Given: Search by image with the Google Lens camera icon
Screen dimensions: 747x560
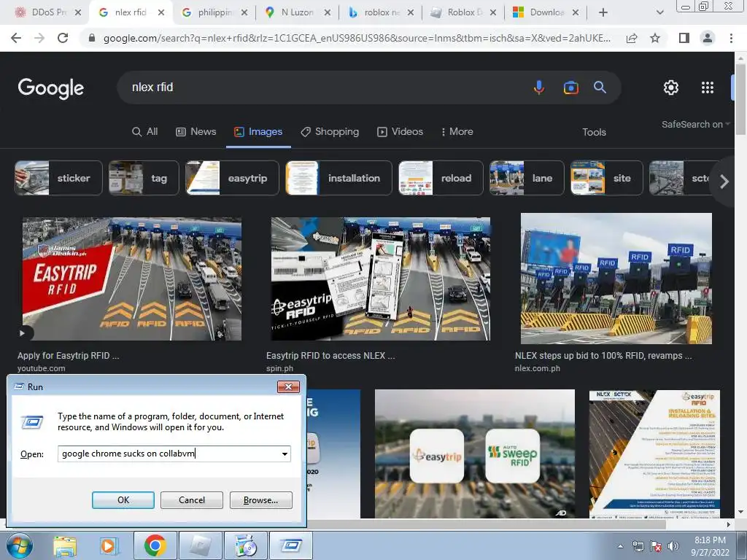Looking at the screenshot, I should pyautogui.click(x=570, y=87).
